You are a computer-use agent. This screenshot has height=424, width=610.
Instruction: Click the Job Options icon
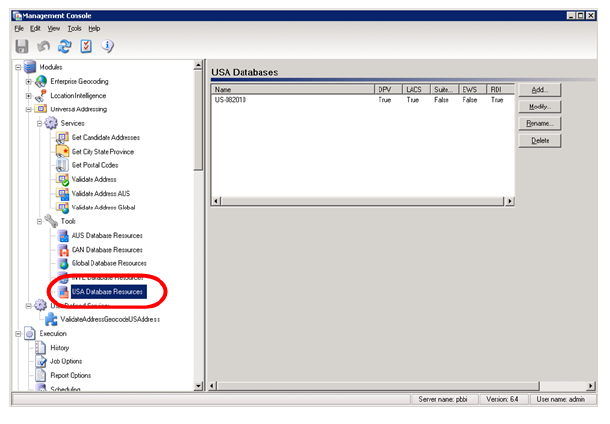pyautogui.click(x=40, y=361)
